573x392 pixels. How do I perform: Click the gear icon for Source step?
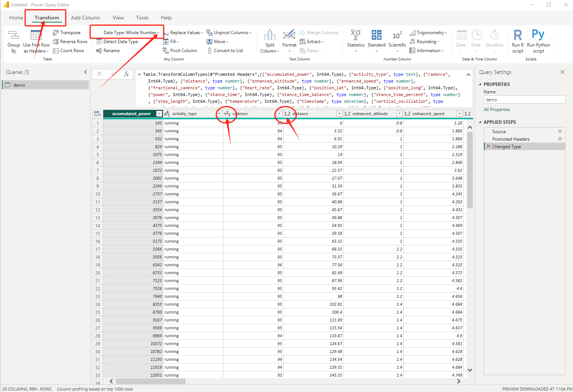coord(560,131)
